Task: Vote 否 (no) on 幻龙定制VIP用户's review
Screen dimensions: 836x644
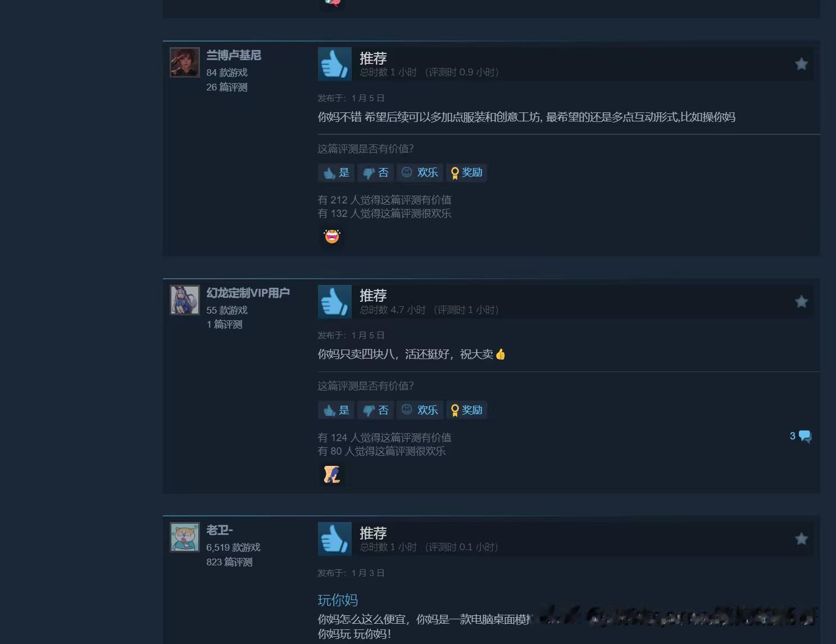Action: 375,410
